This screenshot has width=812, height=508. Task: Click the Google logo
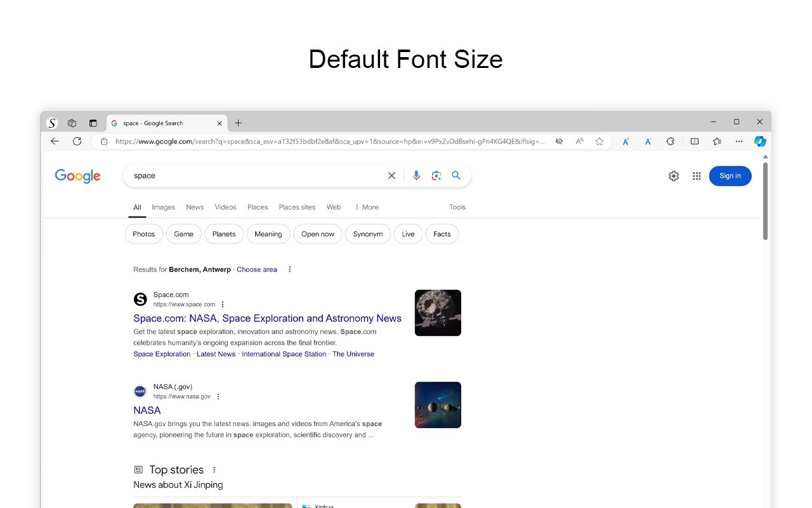click(77, 176)
